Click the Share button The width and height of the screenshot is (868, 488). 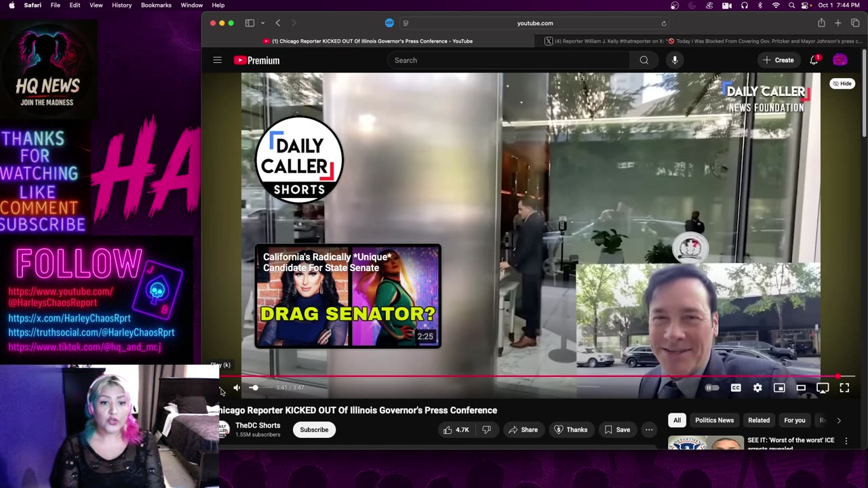tap(523, 430)
